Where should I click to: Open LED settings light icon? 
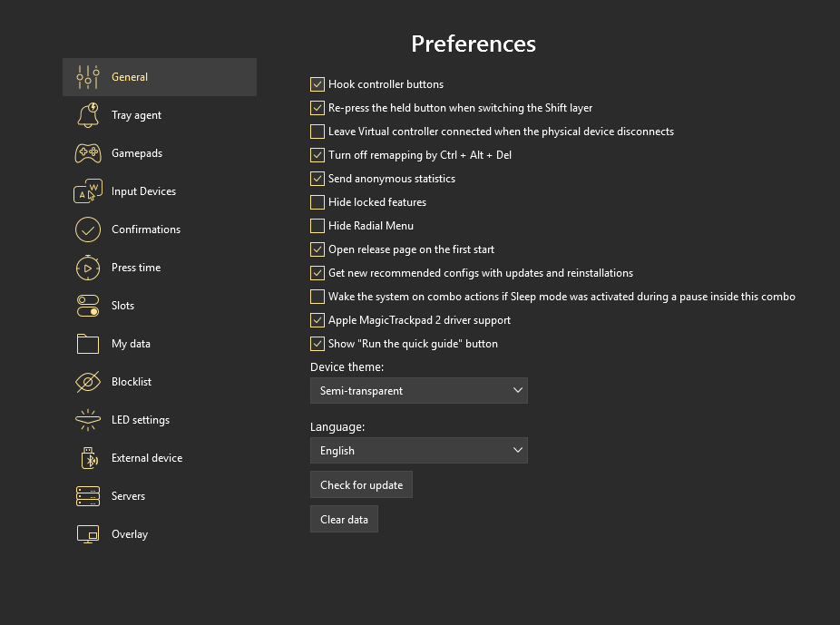tap(88, 420)
